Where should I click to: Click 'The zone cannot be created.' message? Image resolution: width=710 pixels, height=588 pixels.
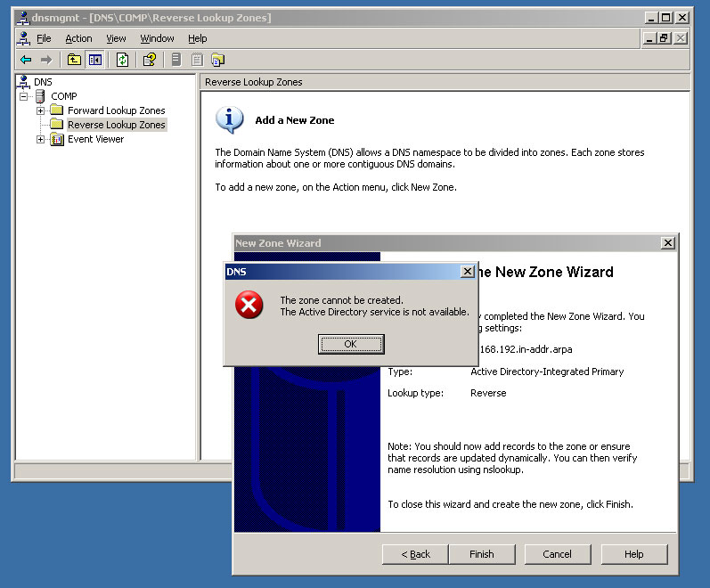[342, 300]
